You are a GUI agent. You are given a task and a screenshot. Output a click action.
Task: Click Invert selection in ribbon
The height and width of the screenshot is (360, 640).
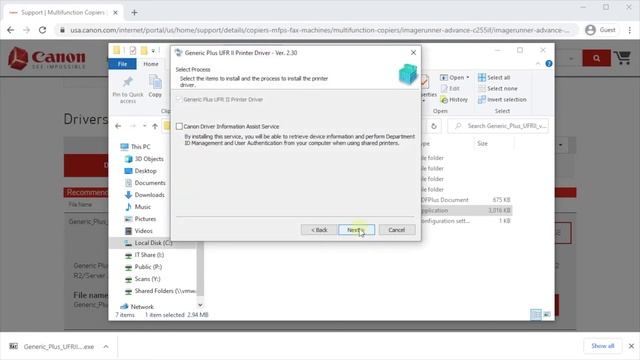pyautogui.click(x=502, y=100)
